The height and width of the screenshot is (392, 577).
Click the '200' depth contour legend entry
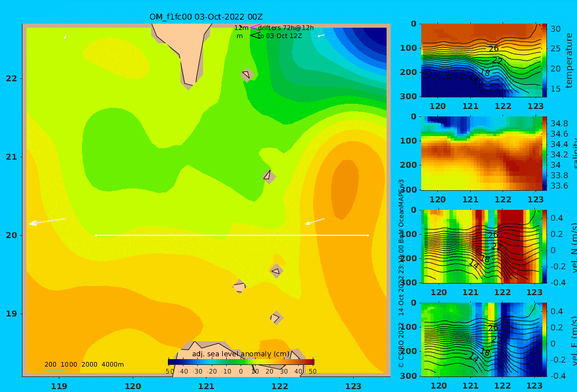[x=50, y=364]
